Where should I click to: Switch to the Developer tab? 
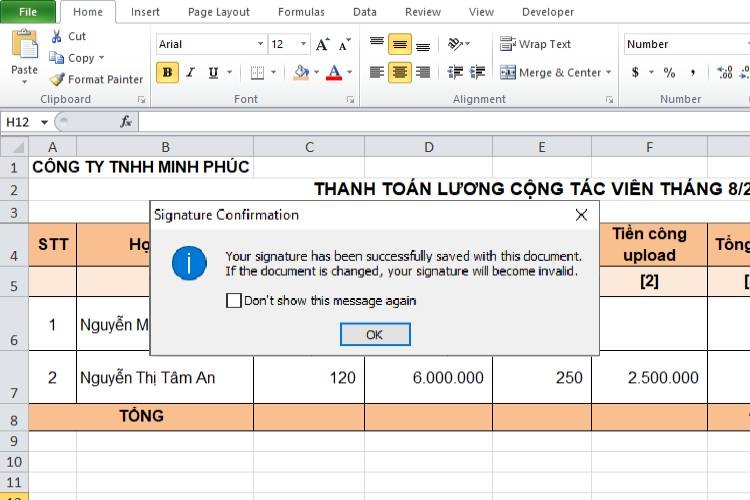tap(548, 12)
